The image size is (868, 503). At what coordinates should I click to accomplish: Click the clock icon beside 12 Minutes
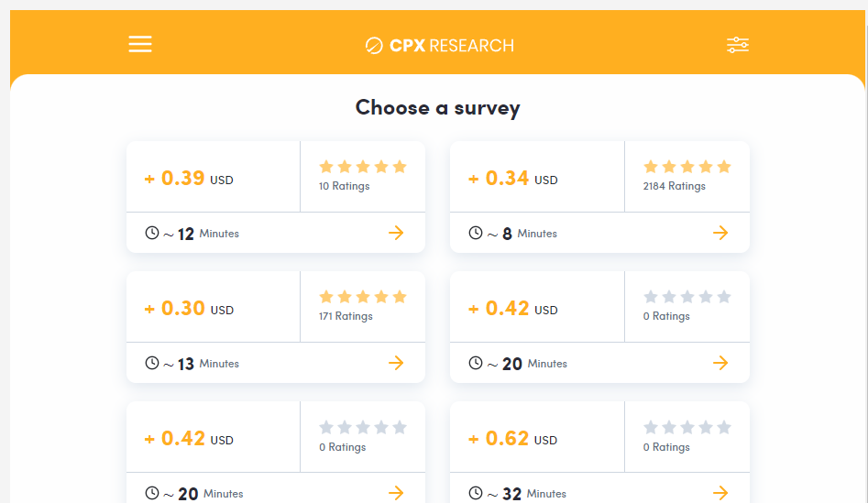point(151,233)
